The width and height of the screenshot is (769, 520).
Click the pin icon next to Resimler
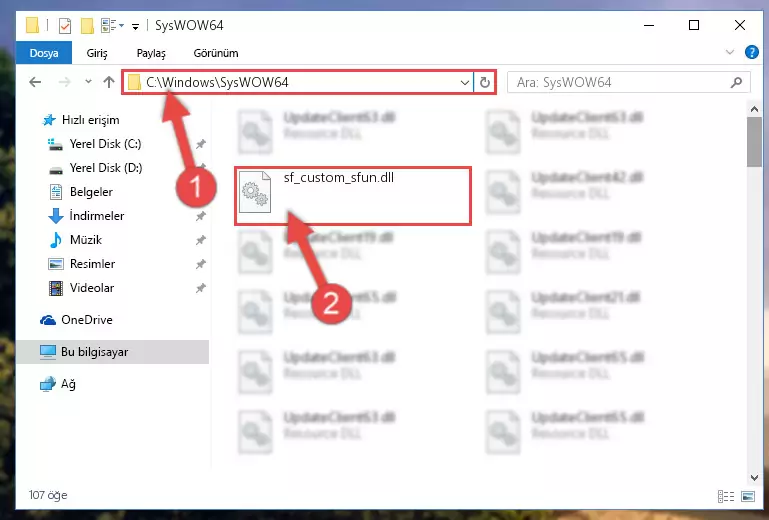(x=201, y=264)
